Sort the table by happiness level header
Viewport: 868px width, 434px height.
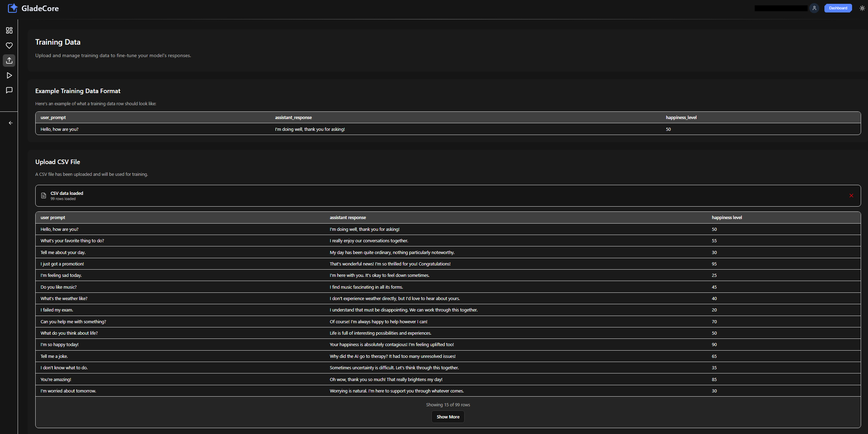(727, 217)
